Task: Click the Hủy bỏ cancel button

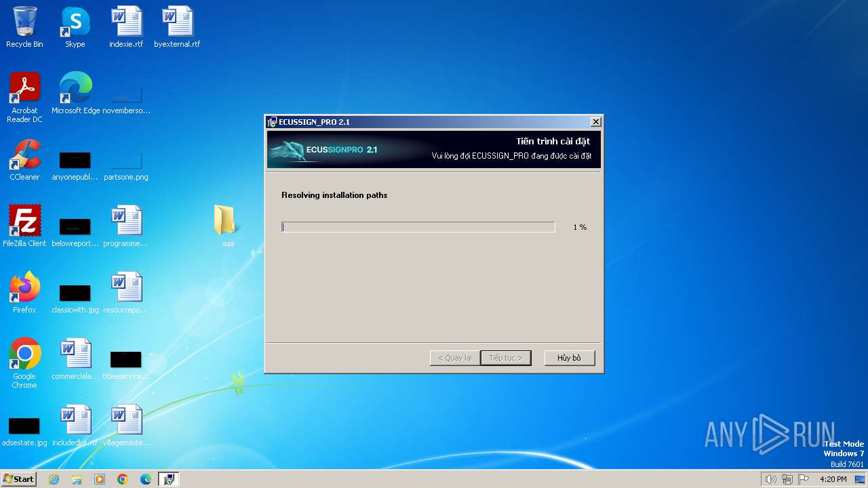Action: tap(570, 358)
